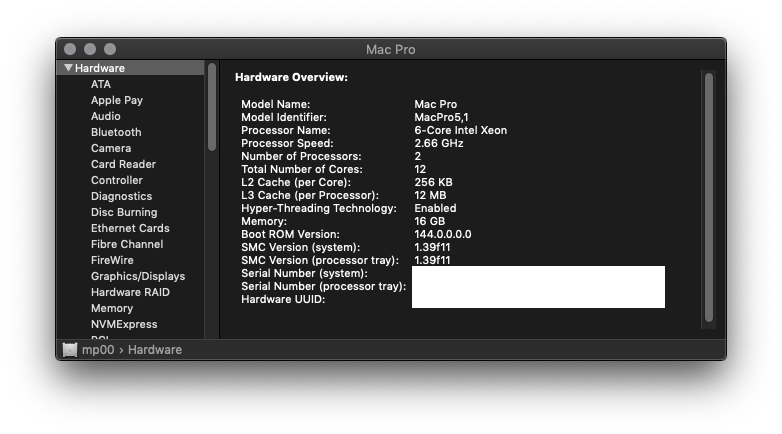Close the Mac Pro window
This screenshot has width=782, height=434.
coord(70,49)
